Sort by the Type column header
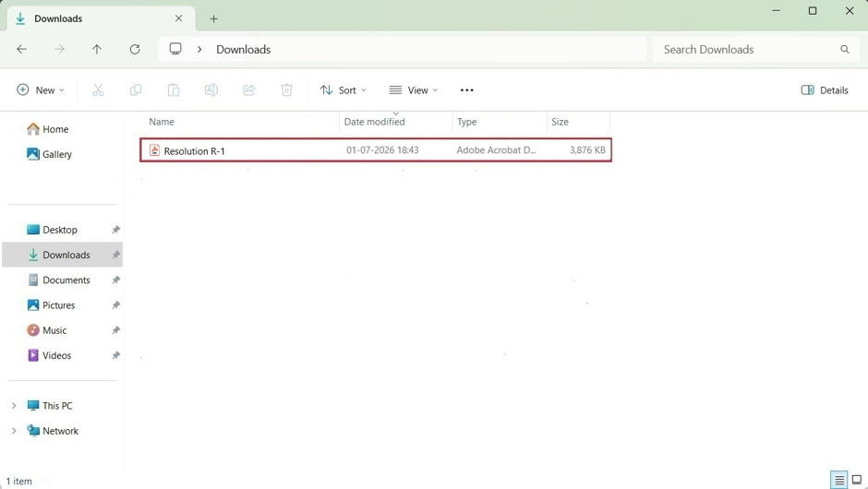Image resolution: width=868 pixels, height=489 pixels. click(x=466, y=122)
